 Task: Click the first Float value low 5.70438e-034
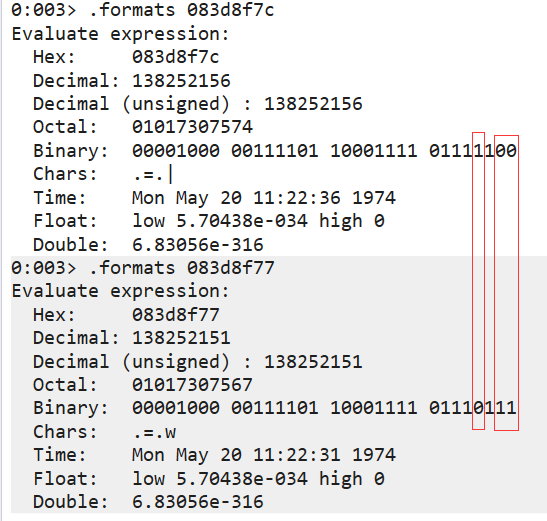[x=220, y=221]
